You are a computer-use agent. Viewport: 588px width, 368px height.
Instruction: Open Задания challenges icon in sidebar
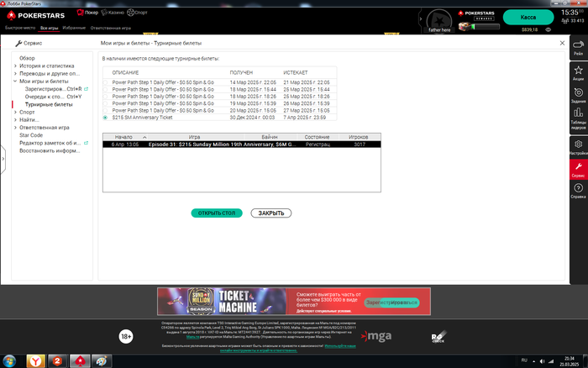click(x=578, y=95)
